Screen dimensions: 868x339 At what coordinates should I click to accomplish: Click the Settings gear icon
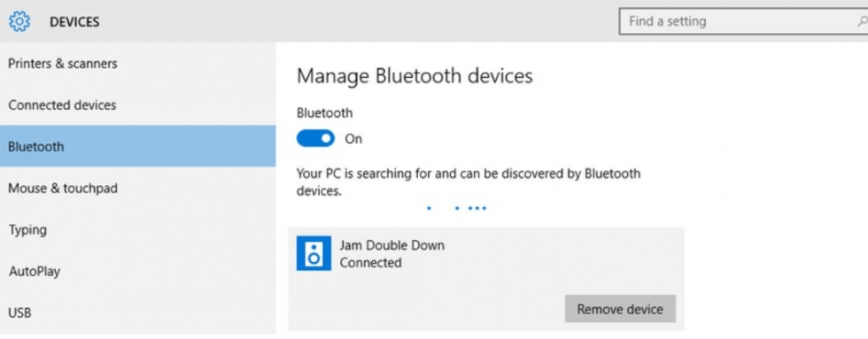click(x=19, y=21)
